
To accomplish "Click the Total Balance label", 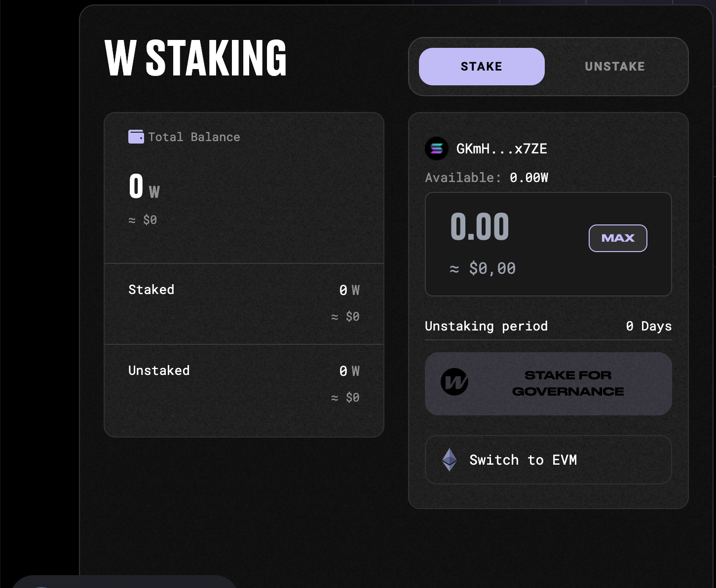I will (x=194, y=137).
